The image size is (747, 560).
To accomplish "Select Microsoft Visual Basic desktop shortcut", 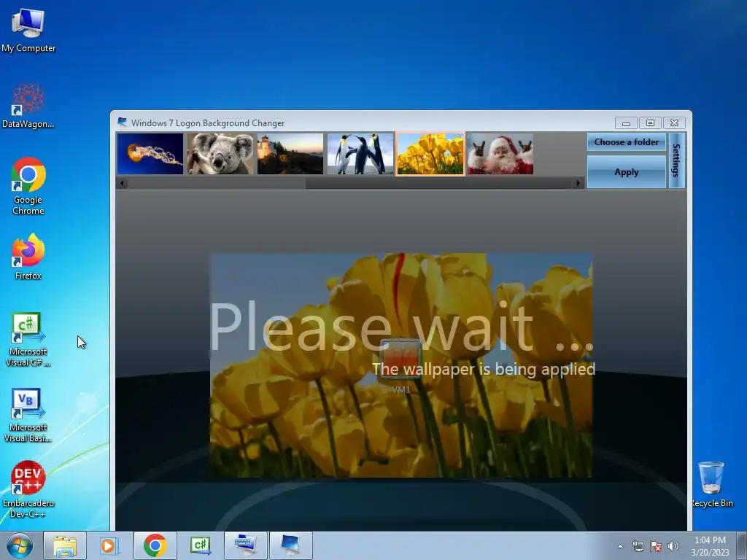I will click(x=28, y=416).
